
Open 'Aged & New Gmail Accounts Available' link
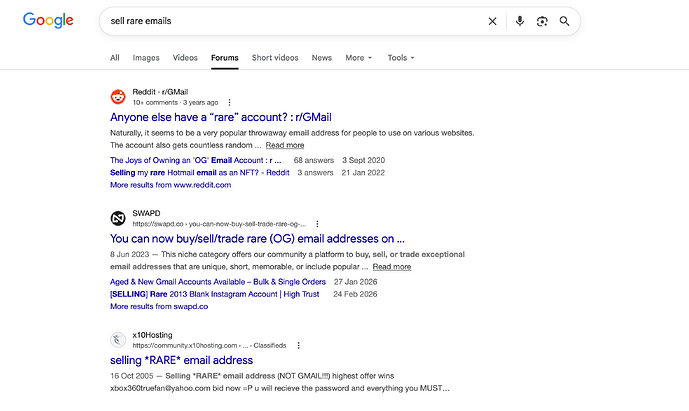point(218,282)
